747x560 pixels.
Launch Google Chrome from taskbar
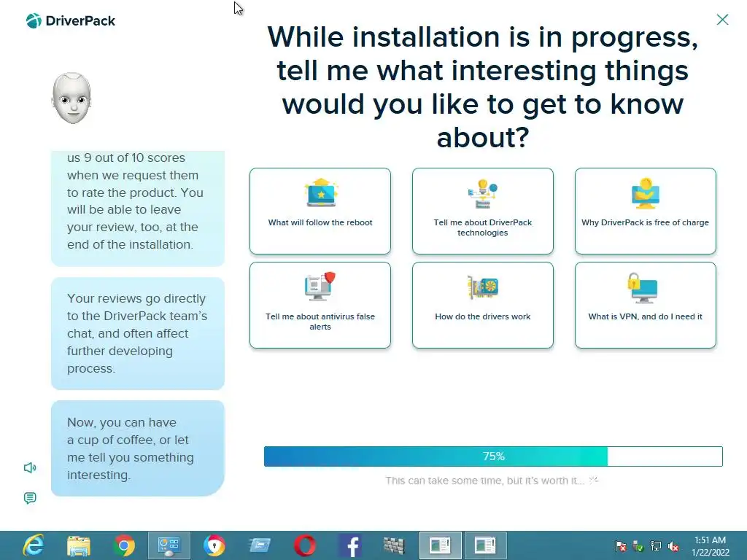124,545
